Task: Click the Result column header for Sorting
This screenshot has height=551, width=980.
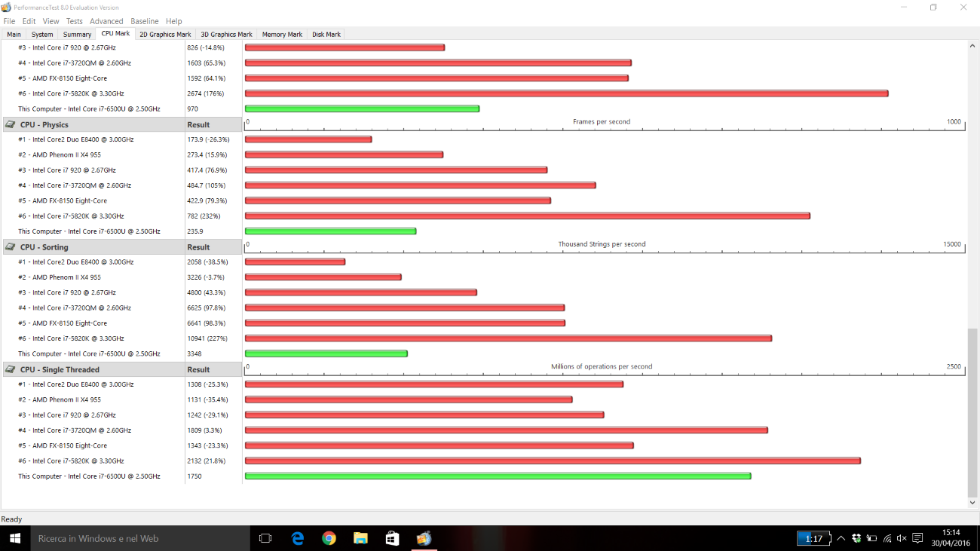Action: coord(213,247)
